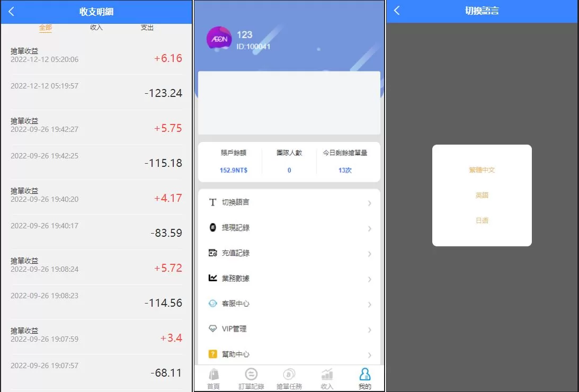This screenshot has height=392, width=579.
Task: Select the 全部 tab
Action: pos(46,28)
